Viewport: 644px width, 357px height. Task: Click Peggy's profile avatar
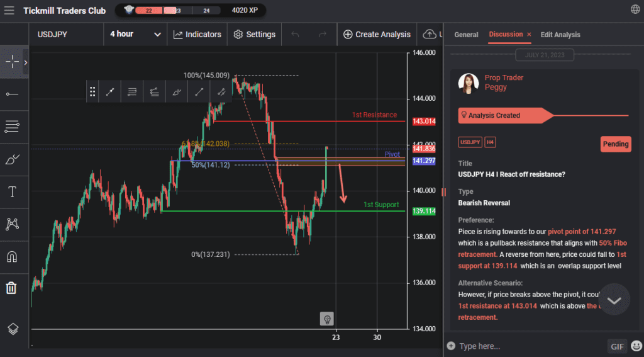coord(468,84)
